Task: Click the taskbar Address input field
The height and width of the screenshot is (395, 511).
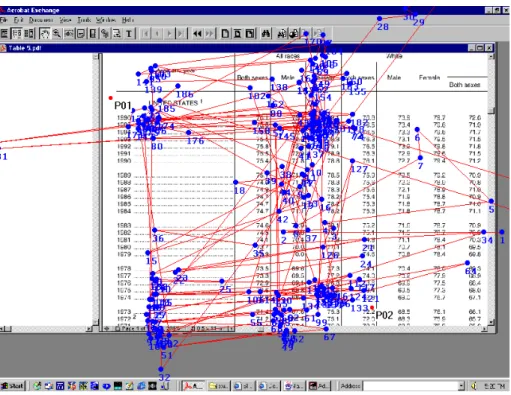Action: pyautogui.click(x=412, y=386)
